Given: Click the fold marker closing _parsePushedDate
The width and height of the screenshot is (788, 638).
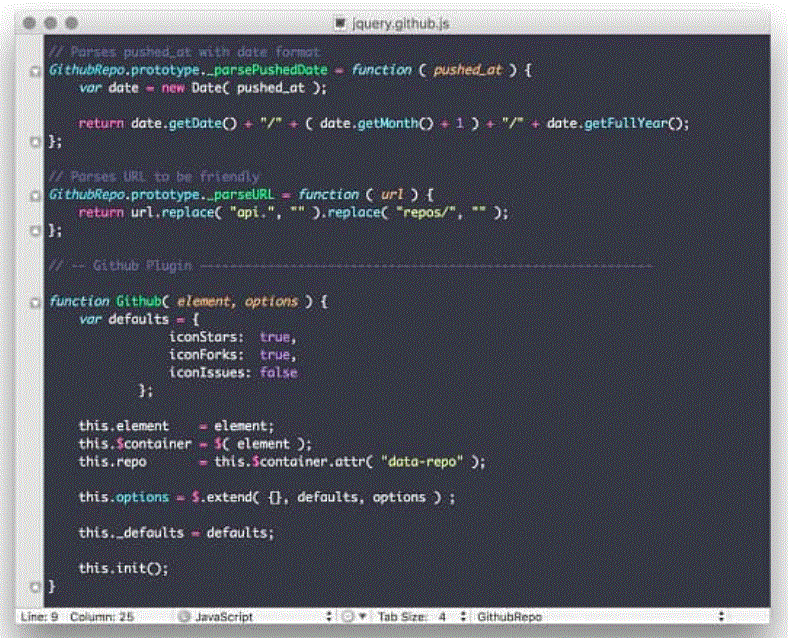Looking at the screenshot, I should [x=35, y=142].
